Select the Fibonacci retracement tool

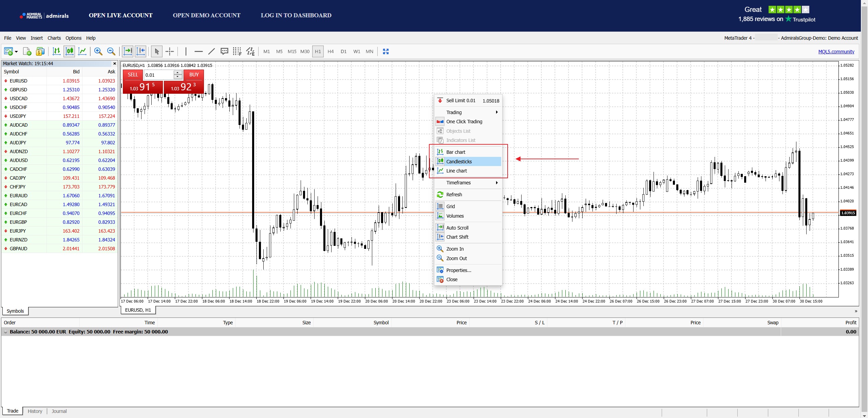[237, 52]
